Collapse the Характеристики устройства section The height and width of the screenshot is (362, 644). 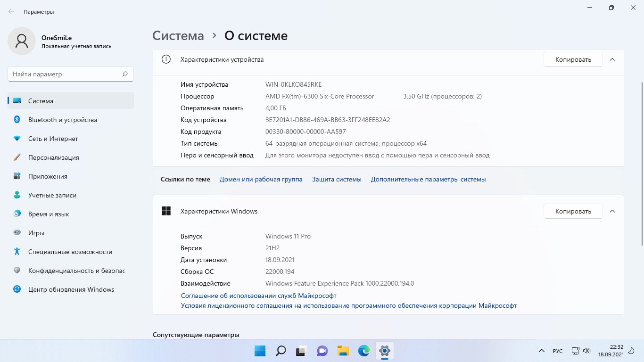point(612,59)
